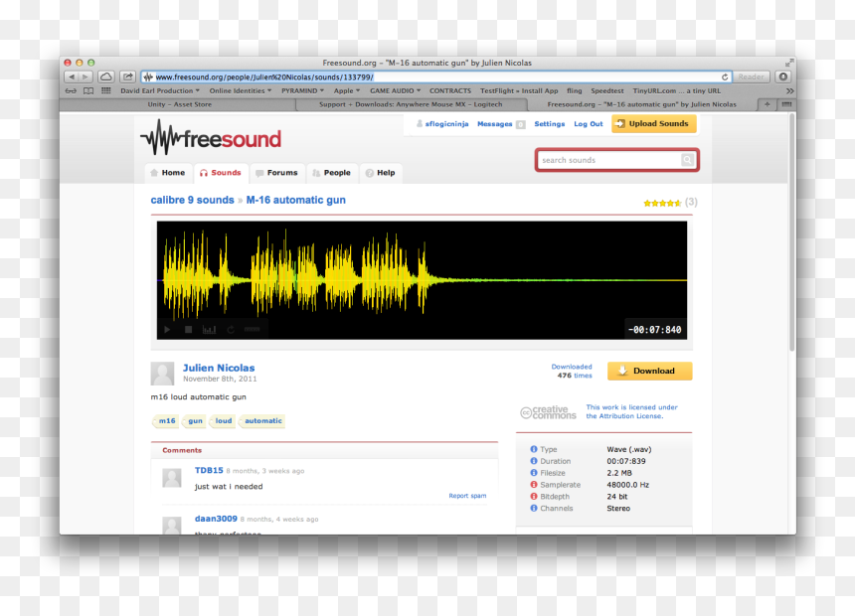Click the Type info icon
Screen dimensions: 855x616
click(x=533, y=449)
